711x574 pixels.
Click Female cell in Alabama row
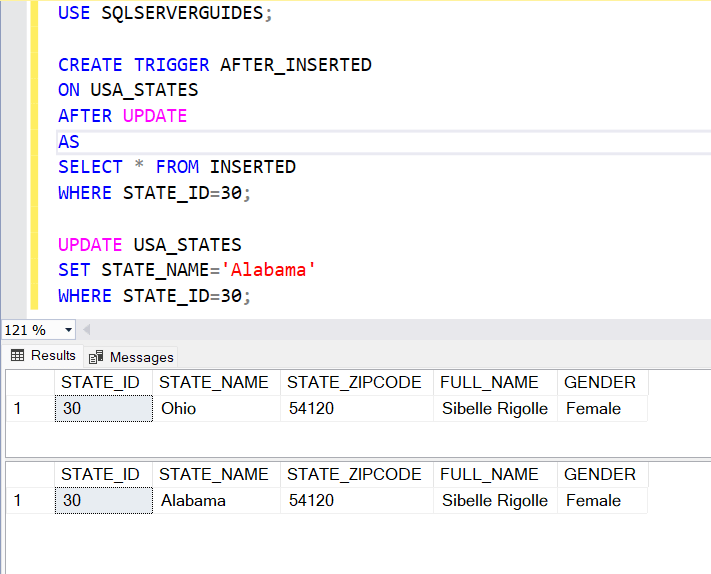point(603,501)
